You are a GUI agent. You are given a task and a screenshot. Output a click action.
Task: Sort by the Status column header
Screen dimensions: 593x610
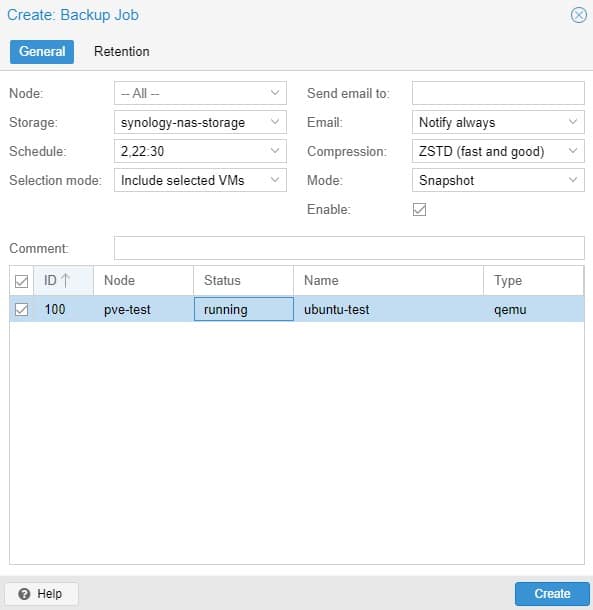[x=243, y=280]
